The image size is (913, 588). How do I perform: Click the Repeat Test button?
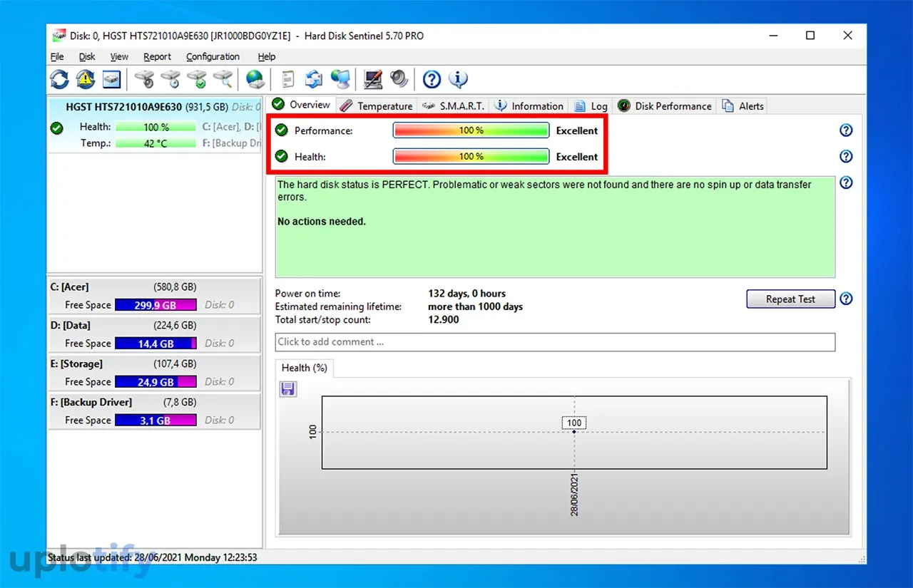790,299
